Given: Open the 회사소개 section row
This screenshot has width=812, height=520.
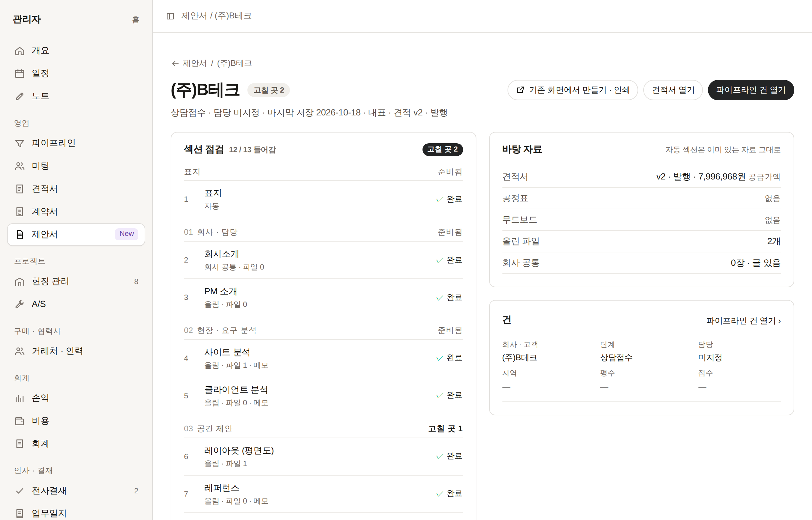Looking at the screenshot, I should coord(323,260).
